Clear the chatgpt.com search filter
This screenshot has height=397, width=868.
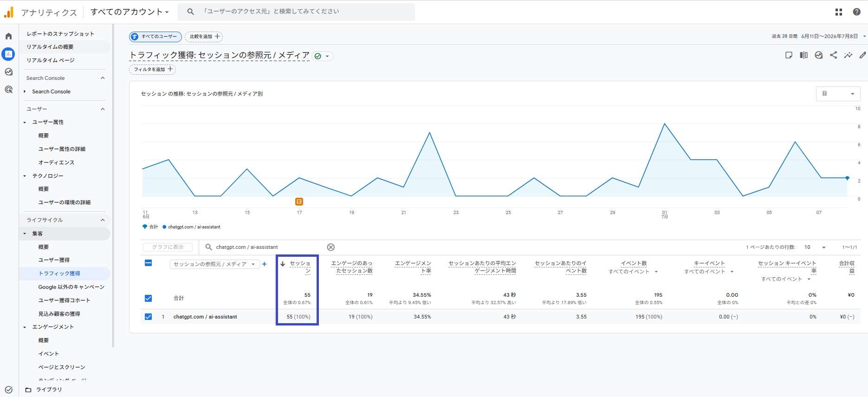[331, 247]
